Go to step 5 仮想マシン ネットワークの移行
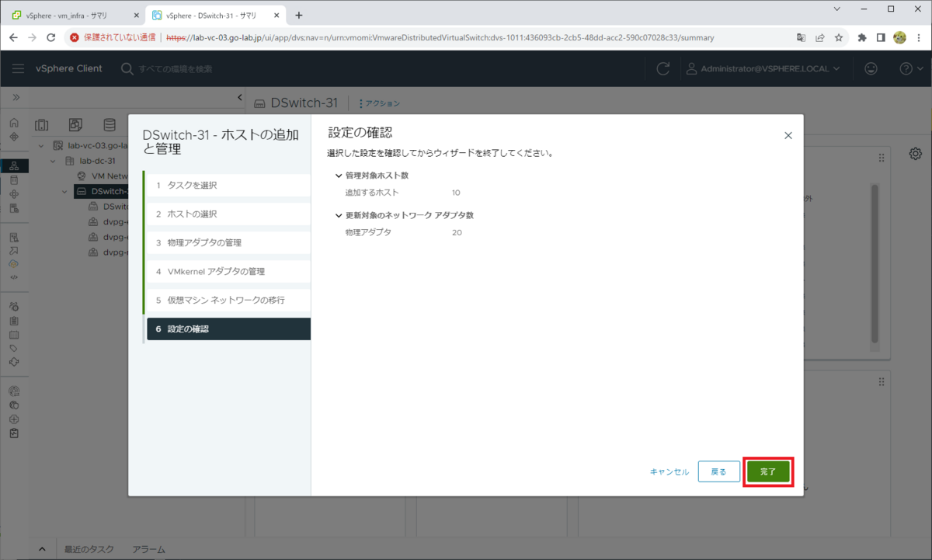The image size is (932, 560). pos(228,300)
